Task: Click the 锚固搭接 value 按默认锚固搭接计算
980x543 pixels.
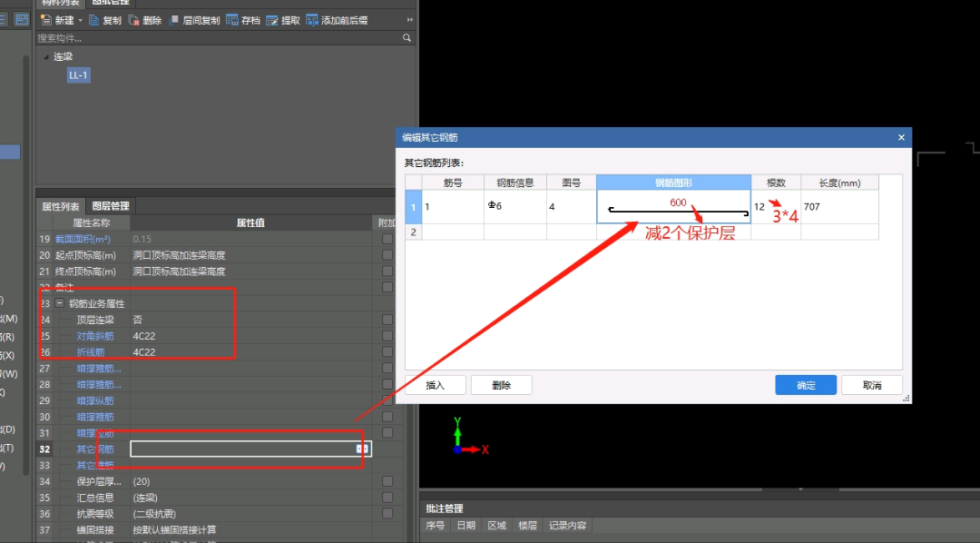Action: (x=250, y=530)
